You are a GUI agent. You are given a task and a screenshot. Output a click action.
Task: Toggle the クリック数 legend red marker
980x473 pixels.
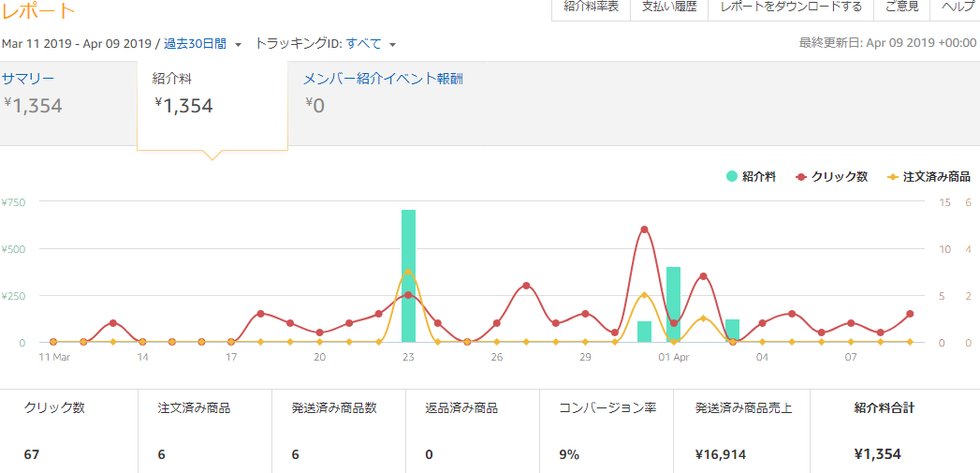[800, 177]
